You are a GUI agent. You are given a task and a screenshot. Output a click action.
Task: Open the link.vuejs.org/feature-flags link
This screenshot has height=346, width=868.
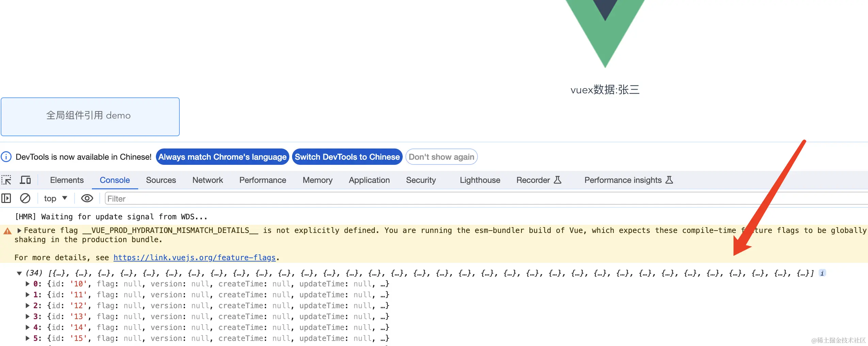coord(194,257)
